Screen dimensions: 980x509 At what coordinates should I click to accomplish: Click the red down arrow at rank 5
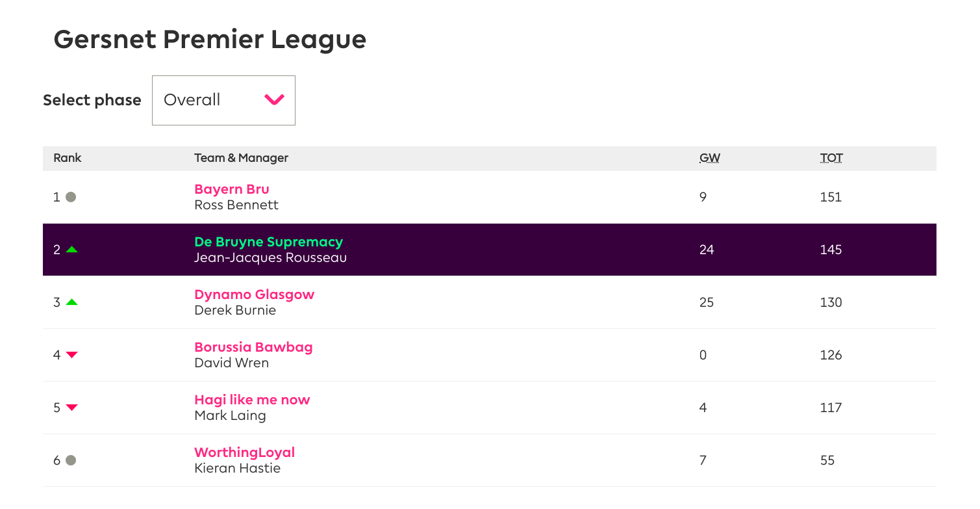[x=71, y=408]
